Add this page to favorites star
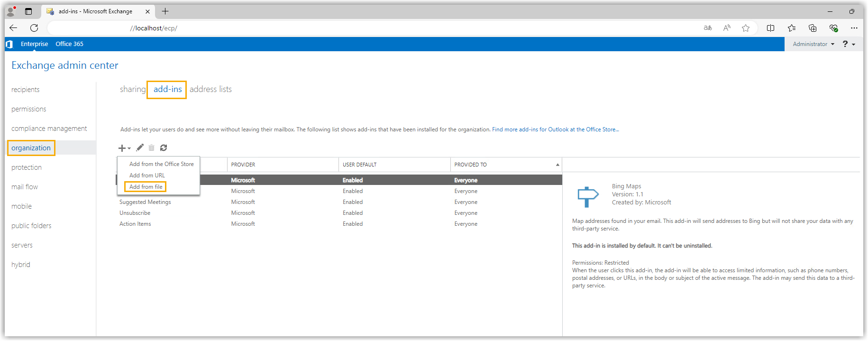The height and width of the screenshot is (341, 868). pos(746,28)
